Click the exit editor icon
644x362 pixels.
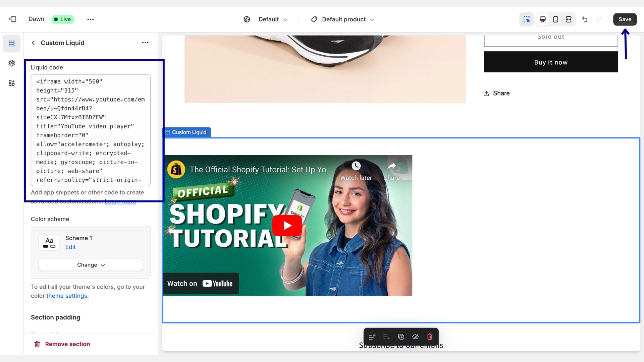pos(12,19)
